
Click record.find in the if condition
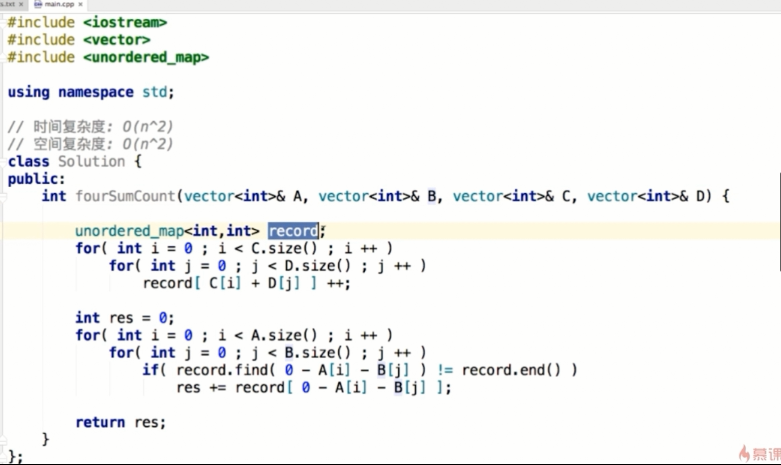coord(222,370)
